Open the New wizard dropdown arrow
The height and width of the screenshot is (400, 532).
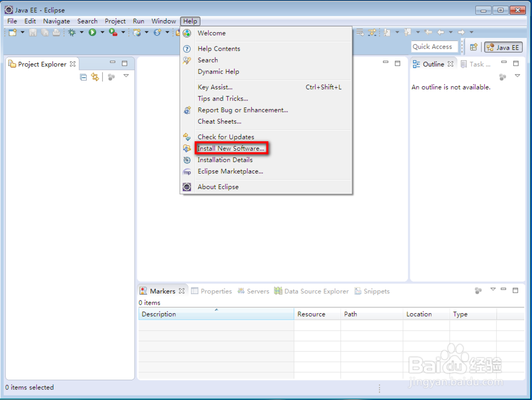pos(22,32)
